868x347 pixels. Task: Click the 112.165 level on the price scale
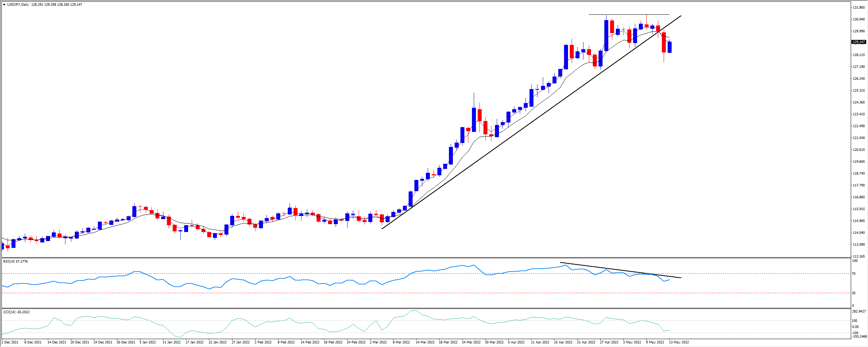click(859, 256)
